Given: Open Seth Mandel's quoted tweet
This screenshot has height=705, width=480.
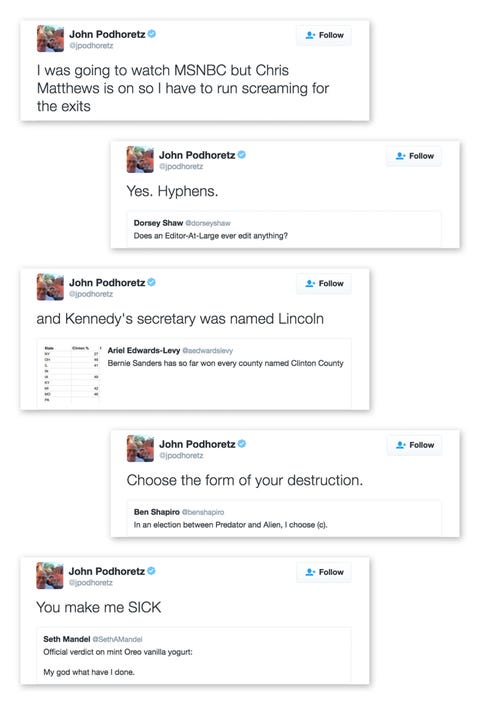Looking at the screenshot, I should [194, 655].
